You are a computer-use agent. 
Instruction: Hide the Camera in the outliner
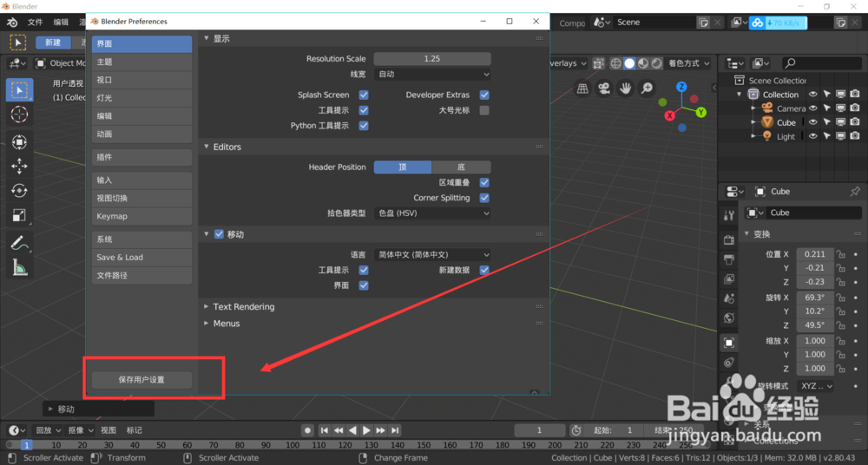(812, 108)
